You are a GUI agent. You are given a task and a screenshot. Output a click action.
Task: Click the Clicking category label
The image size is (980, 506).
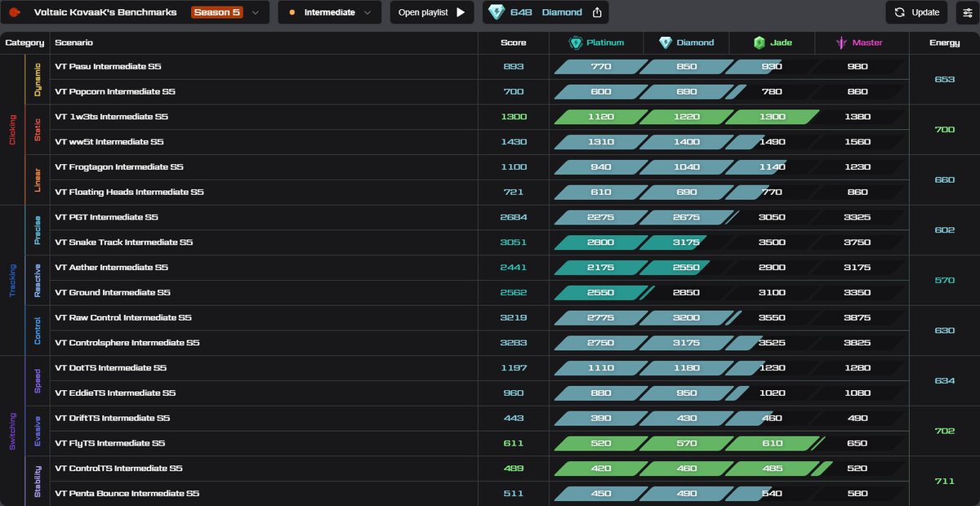(12, 129)
